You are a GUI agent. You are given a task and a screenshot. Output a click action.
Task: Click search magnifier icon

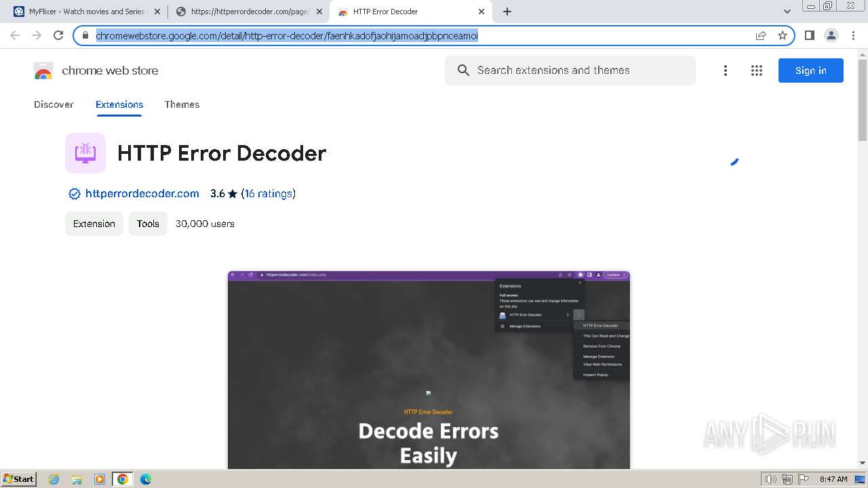click(463, 70)
